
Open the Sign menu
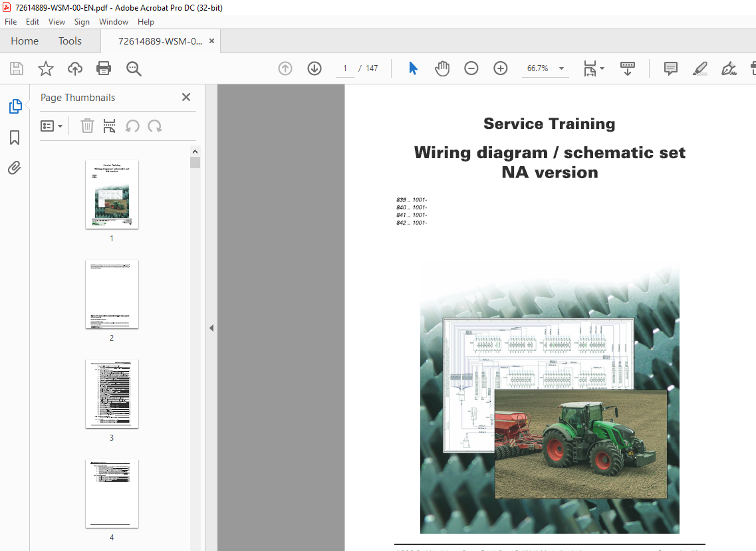[x=82, y=22]
